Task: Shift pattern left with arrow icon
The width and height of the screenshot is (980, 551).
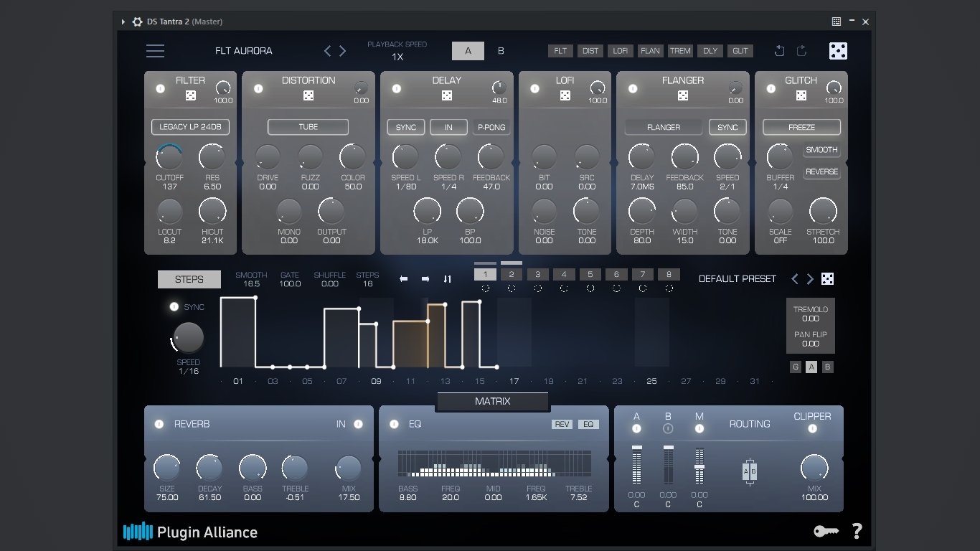Action: 404,279
